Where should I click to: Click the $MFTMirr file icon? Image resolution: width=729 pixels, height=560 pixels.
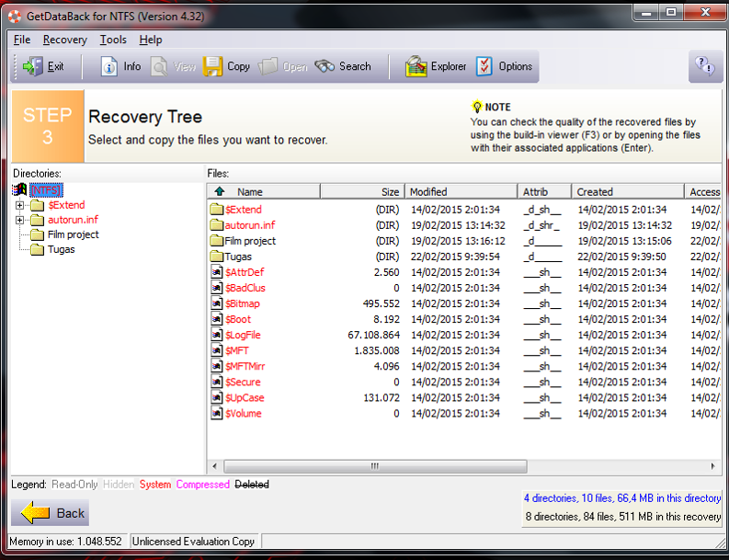217,367
